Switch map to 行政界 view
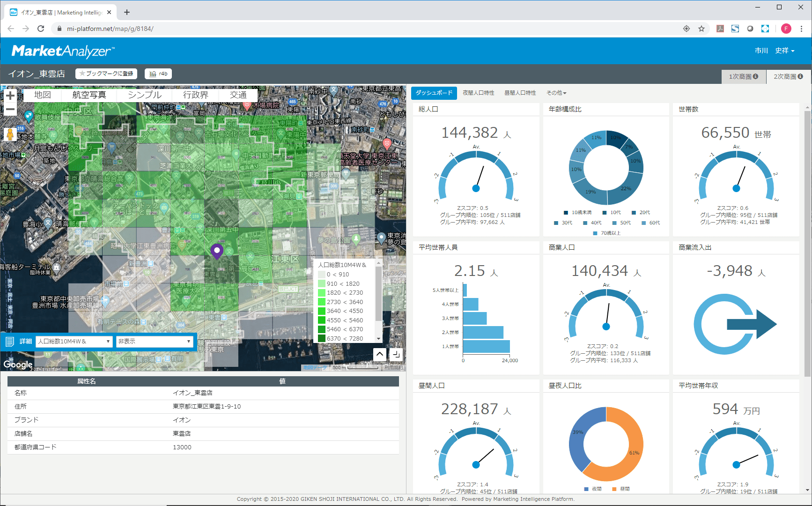Viewport: 812px width, 506px height. coord(195,95)
